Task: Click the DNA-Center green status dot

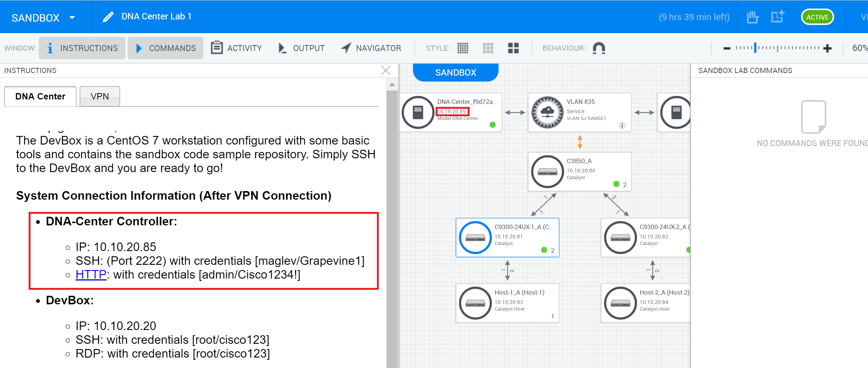Action: click(x=493, y=125)
